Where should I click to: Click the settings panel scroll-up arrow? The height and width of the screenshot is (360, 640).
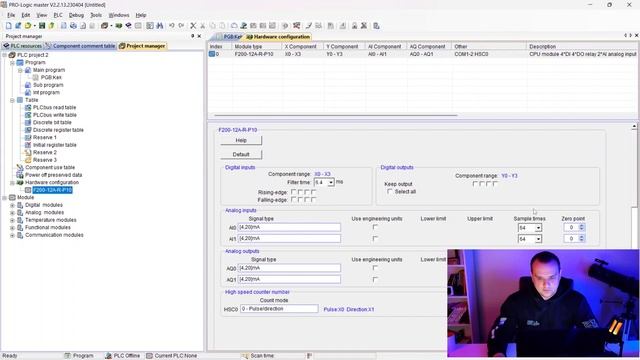pyautogui.click(x=634, y=127)
